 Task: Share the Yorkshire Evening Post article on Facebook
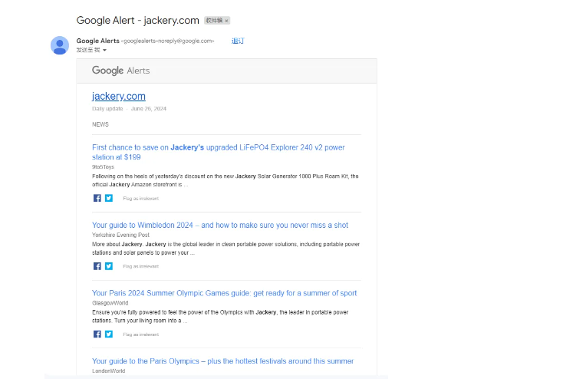tap(97, 266)
